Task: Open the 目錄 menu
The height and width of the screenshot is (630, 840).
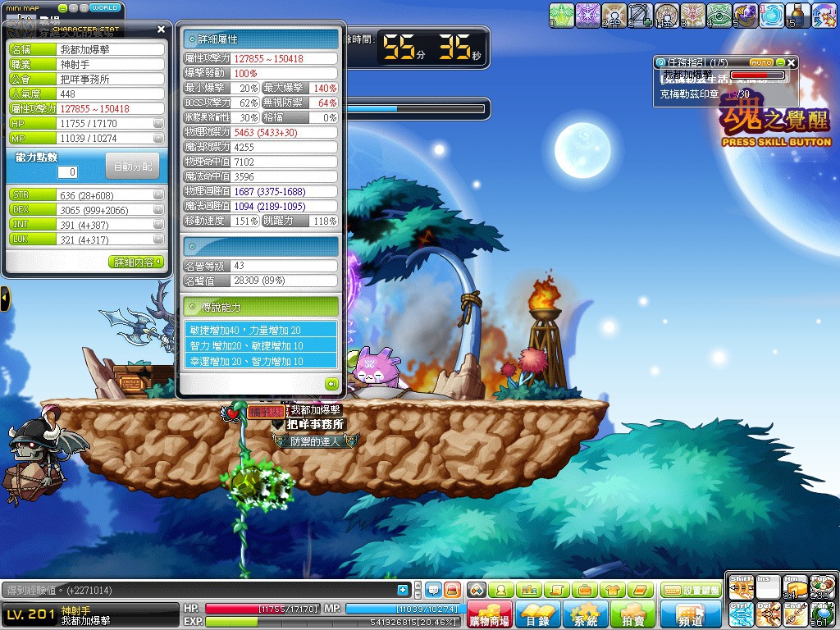Action: pyautogui.click(x=538, y=614)
